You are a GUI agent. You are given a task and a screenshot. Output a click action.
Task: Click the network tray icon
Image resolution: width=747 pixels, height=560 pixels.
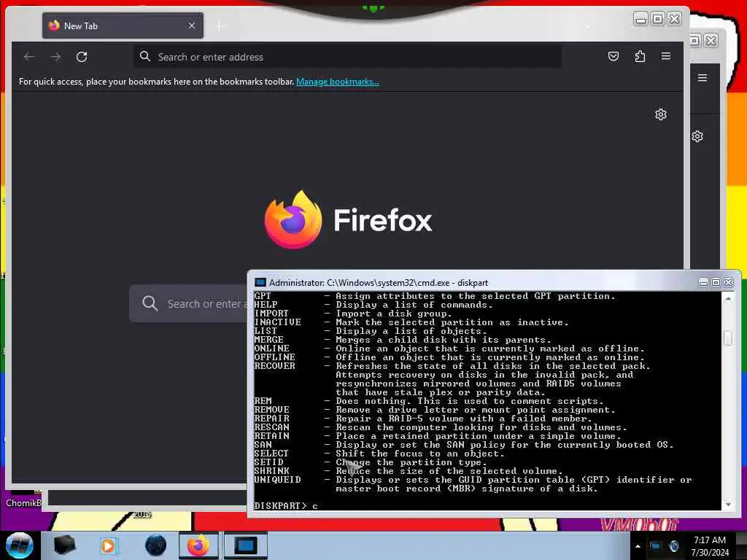[x=655, y=546]
